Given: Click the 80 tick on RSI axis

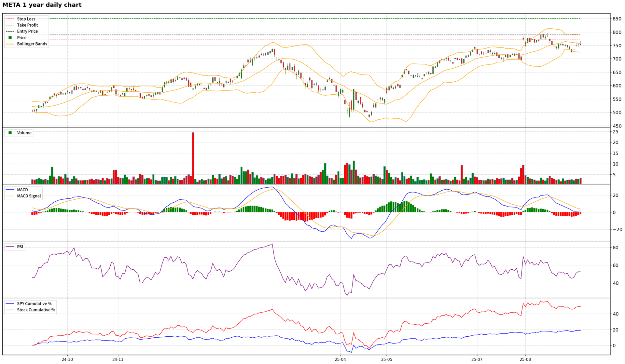Looking at the screenshot, I should point(616,248).
